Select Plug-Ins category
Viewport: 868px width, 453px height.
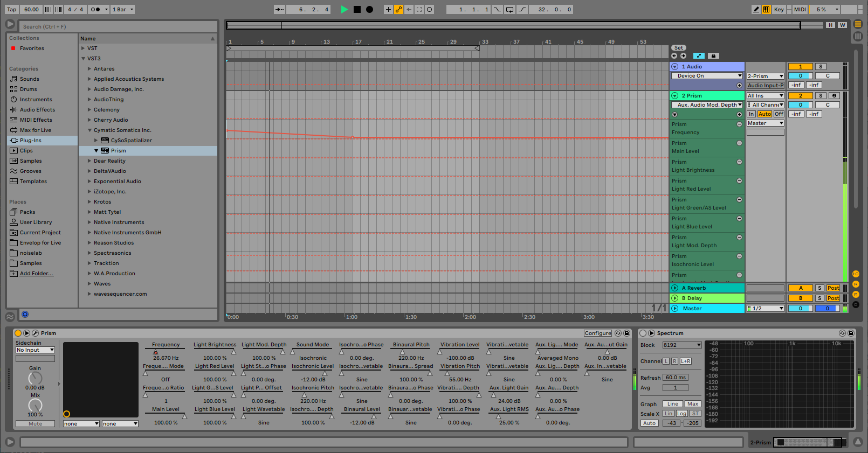[x=31, y=141]
